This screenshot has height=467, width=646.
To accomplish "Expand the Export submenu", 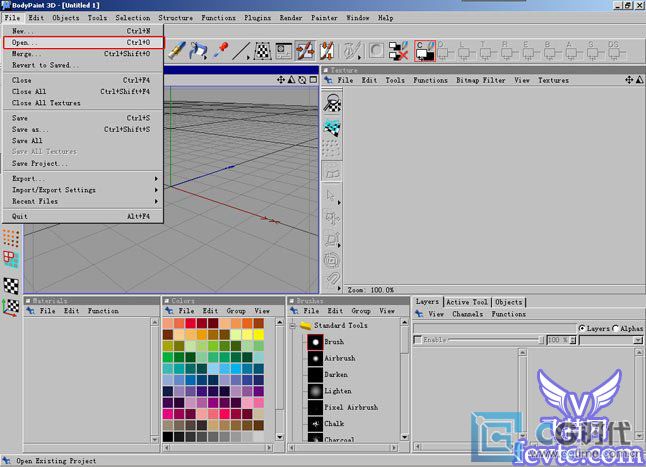I will (82, 179).
